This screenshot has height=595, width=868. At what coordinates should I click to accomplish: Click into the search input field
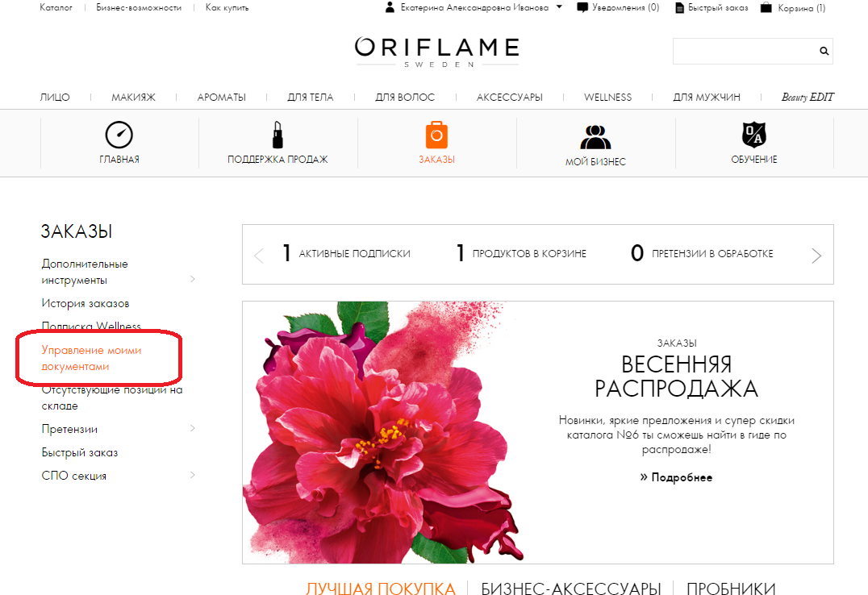click(745, 51)
